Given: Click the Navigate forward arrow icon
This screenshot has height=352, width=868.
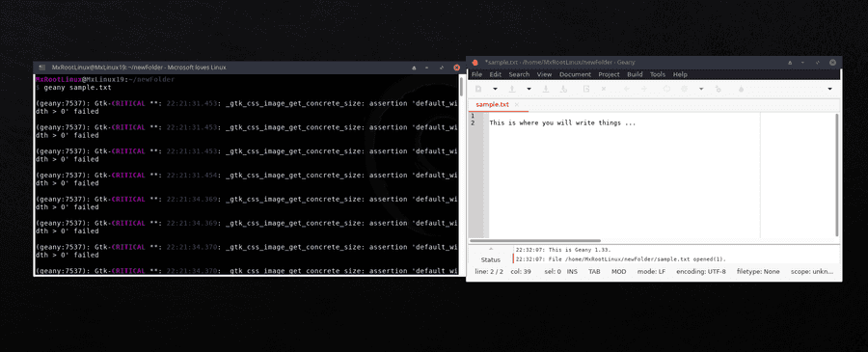Looking at the screenshot, I should point(644,89).
